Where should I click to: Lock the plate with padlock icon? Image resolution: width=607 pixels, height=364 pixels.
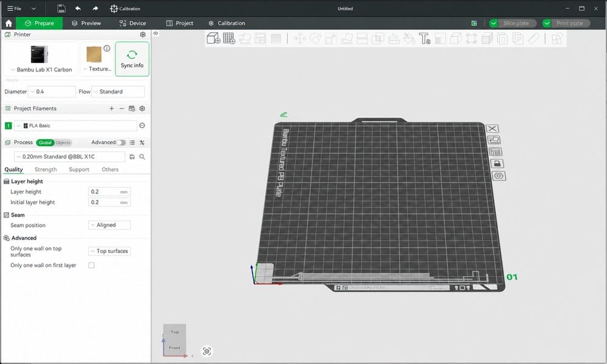click(497, 164)
